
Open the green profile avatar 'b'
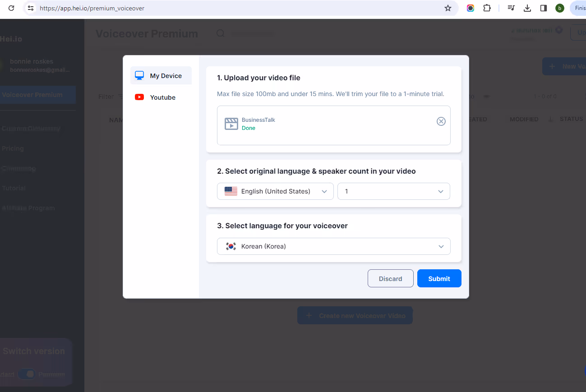(x=560, y=8)
